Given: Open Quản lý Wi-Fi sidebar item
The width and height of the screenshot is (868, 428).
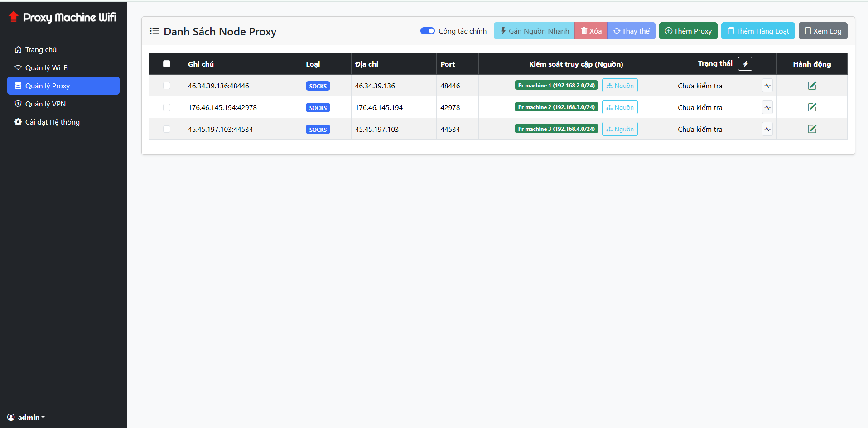Looking at the screenshot, I should click(x=63, y=67).
